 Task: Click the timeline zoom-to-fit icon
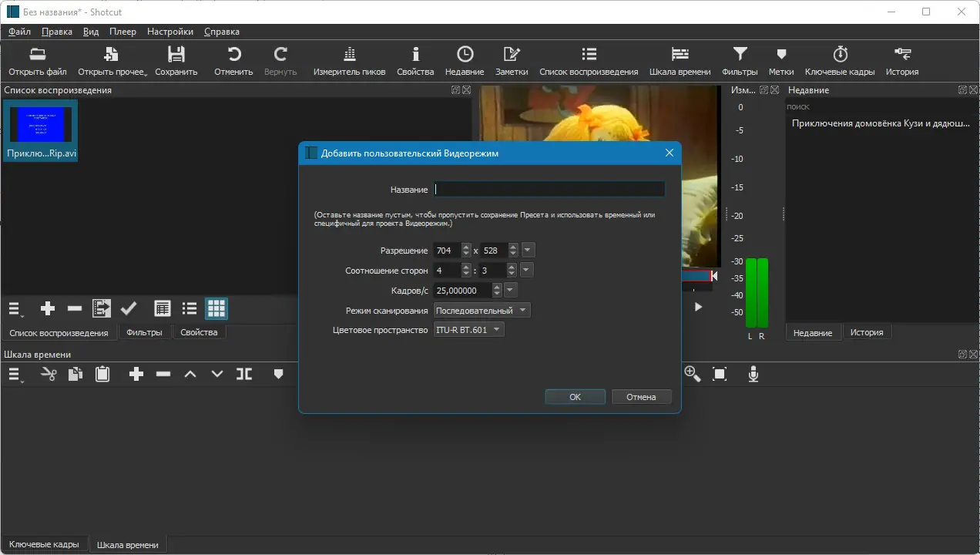(x=720, y=374)
